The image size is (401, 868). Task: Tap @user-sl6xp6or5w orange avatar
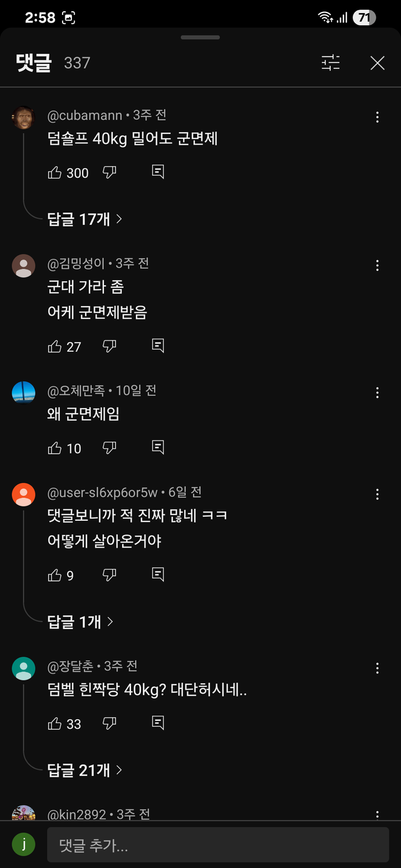click(x=24, y=495)
